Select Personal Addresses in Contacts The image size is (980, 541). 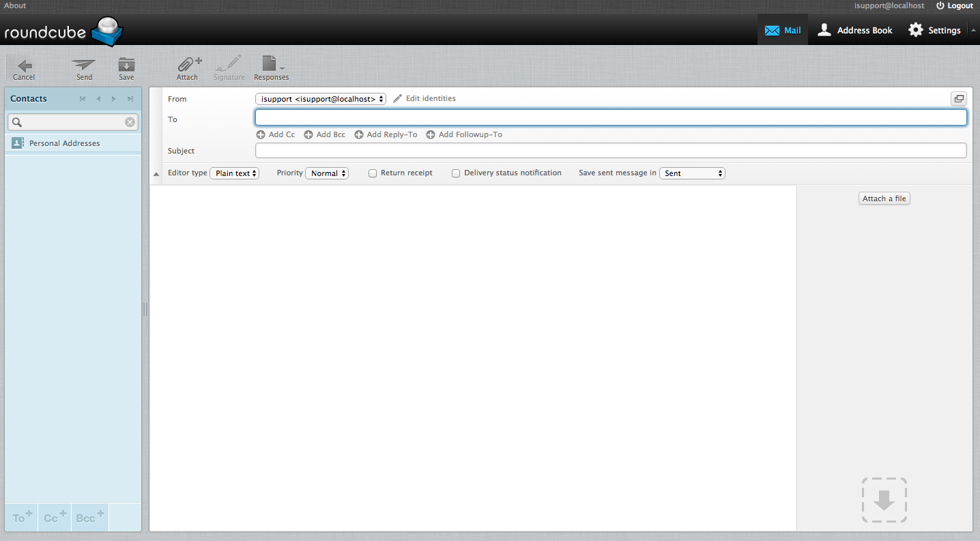(x=64, y=143)
